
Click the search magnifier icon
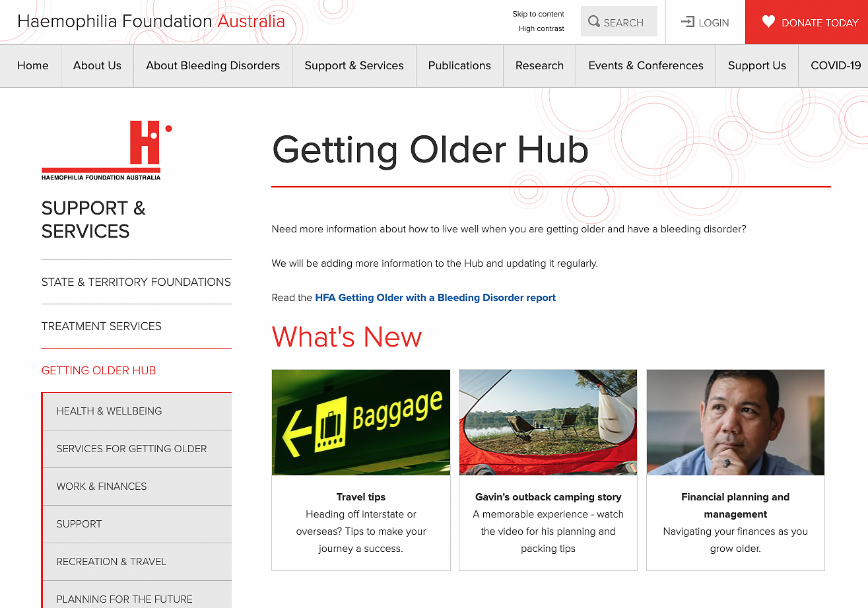[594, 22]
